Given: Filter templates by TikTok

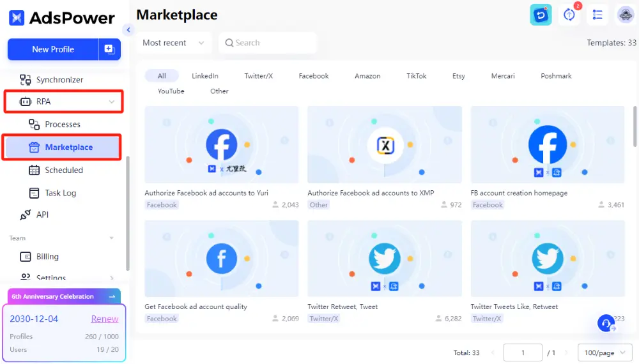Looking at the screenshot, I should coord(416,76).
